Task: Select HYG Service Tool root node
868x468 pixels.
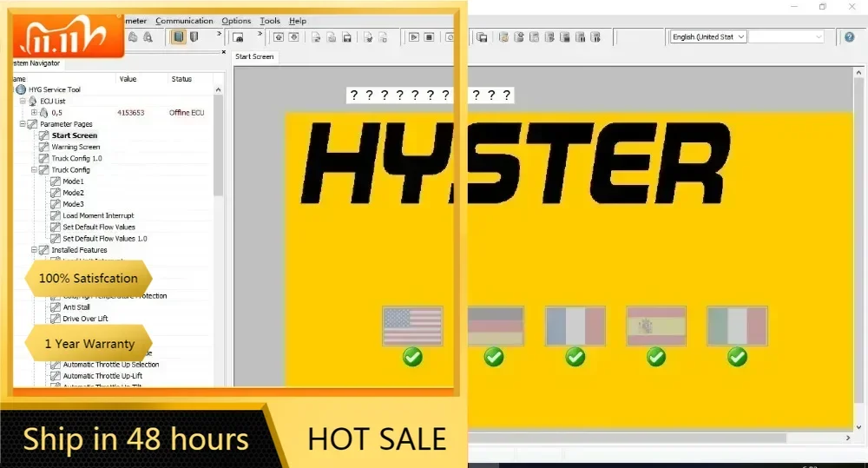Action: [x=54, y=89]
